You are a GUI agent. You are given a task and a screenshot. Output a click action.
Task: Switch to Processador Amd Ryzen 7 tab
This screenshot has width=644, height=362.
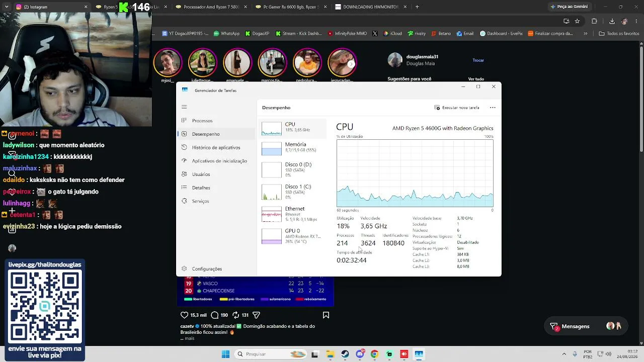(210, 7)
